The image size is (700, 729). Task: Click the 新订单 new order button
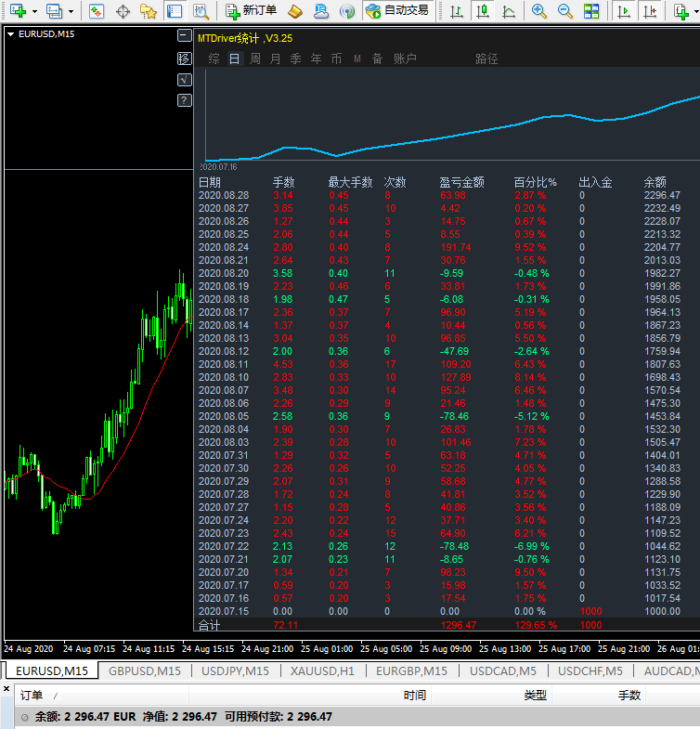click(x=251, y=11)
